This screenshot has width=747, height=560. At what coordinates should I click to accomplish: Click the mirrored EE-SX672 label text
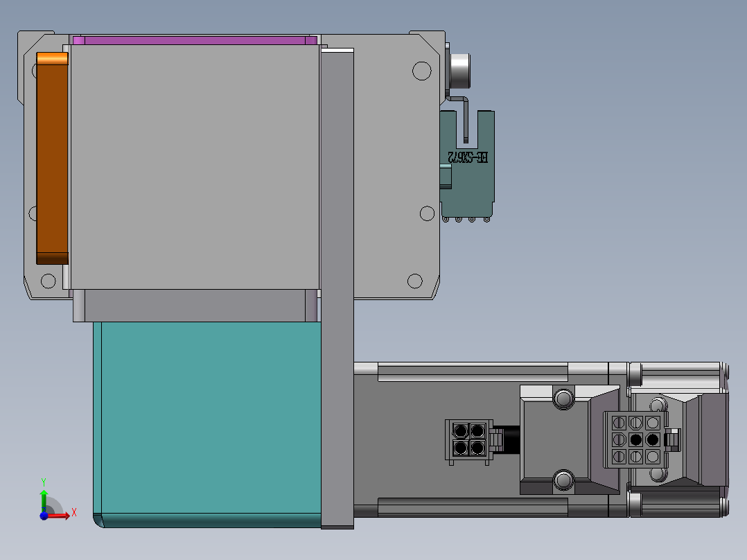click(468, 157)
